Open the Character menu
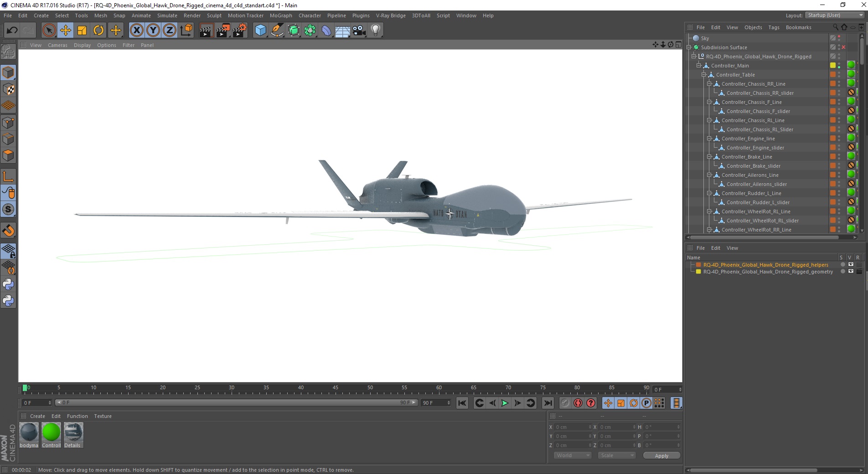The width and height of the screenshot is (868, 474). 310,15
